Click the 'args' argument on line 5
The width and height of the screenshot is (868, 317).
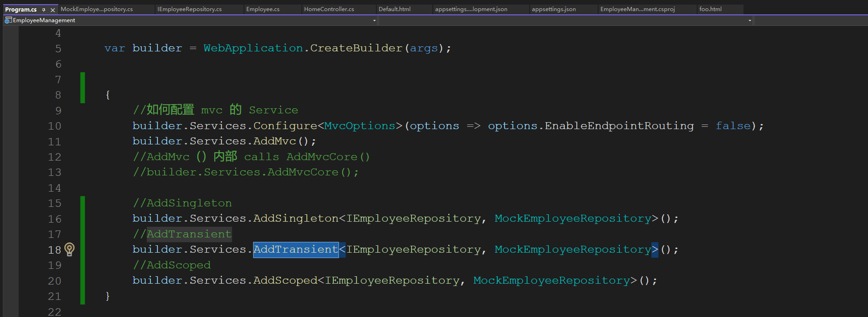[x=424, y=49]
